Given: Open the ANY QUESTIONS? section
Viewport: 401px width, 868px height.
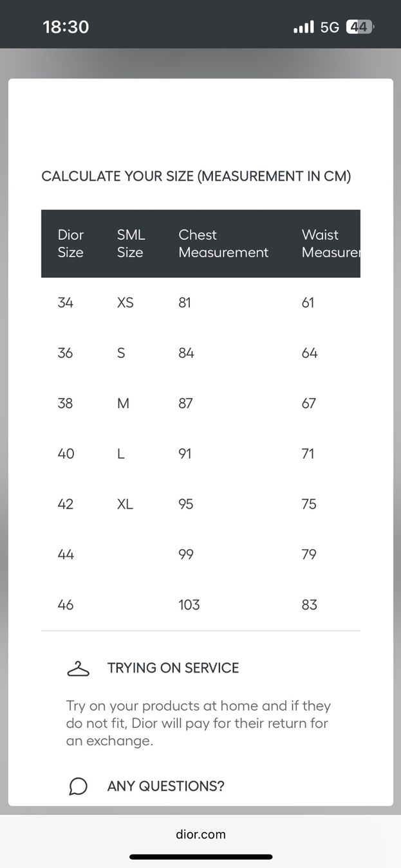Looking at the screenshot, I should [165, 786].
